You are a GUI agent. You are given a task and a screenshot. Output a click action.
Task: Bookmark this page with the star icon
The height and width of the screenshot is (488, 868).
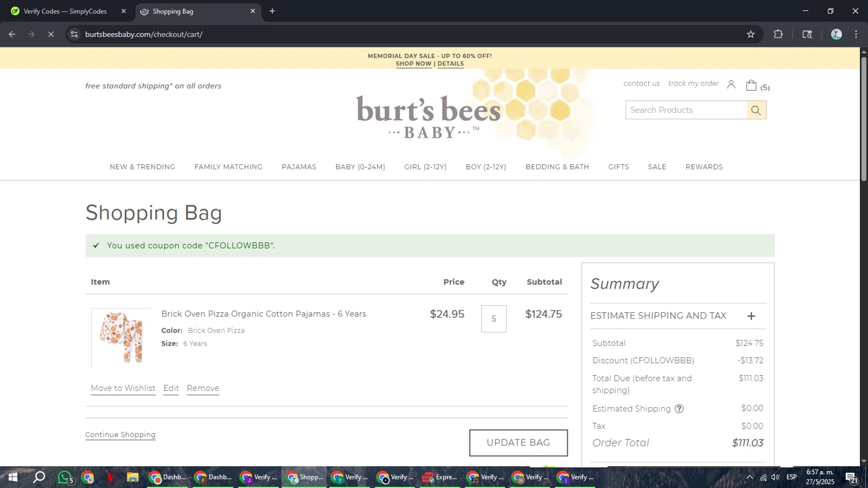tap(751, 35)
